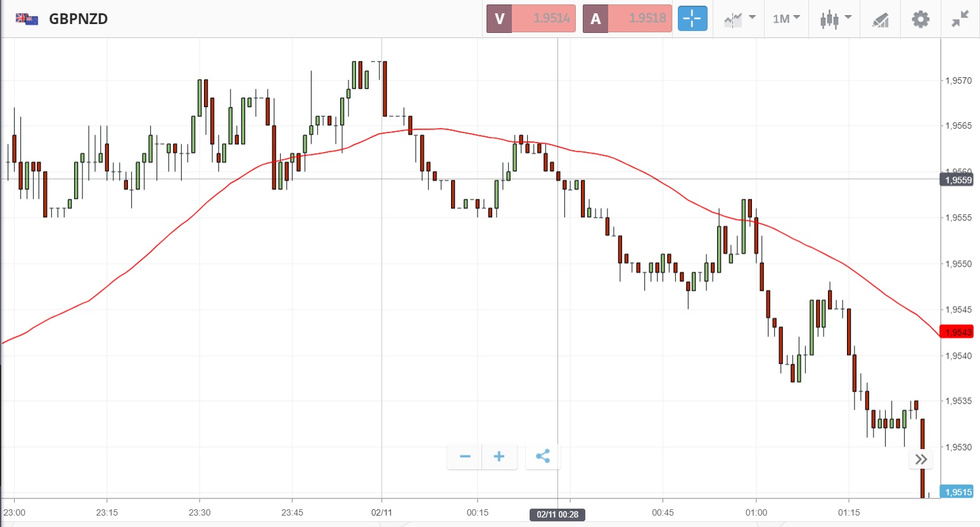The height and width of the screenshot is (527, 980).
Task: Toggle the crosshair cursor button
Action: click(692, 18)
